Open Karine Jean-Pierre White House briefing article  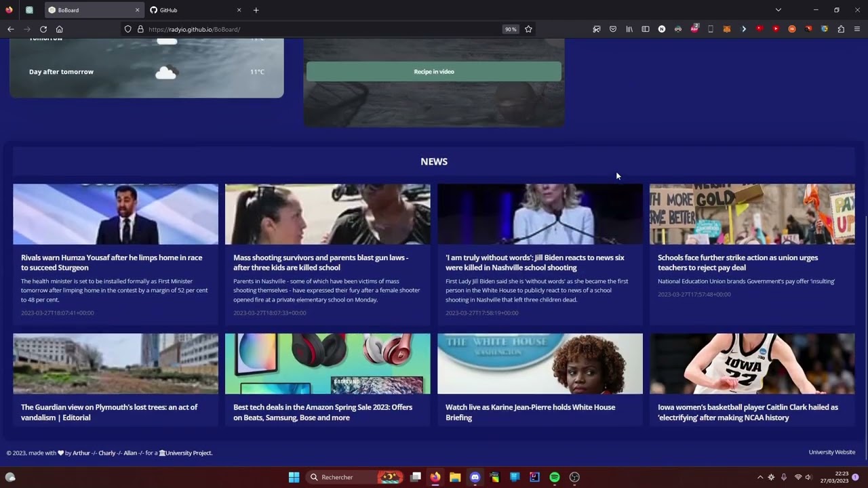pyautogui.click(x=530, y=412)
